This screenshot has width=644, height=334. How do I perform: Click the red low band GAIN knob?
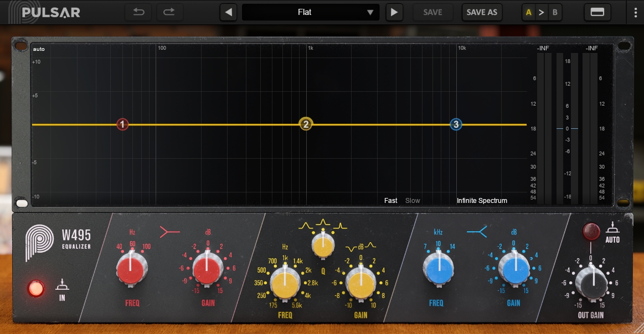207,269
